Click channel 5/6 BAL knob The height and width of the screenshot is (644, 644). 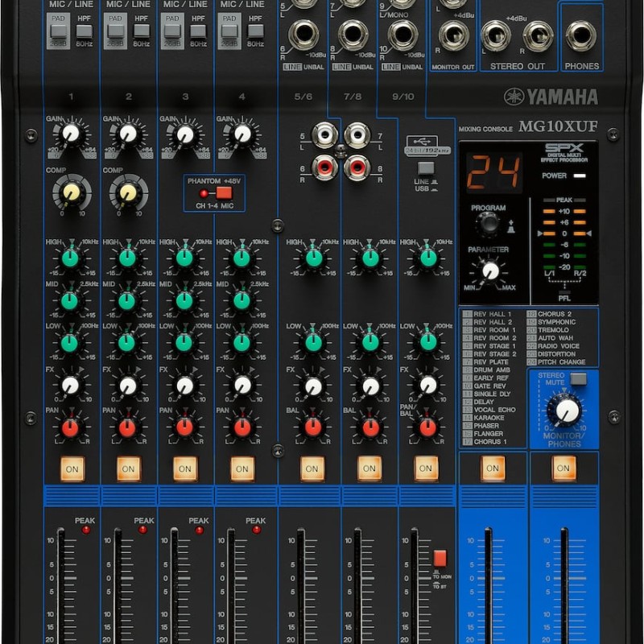(313, 427)
